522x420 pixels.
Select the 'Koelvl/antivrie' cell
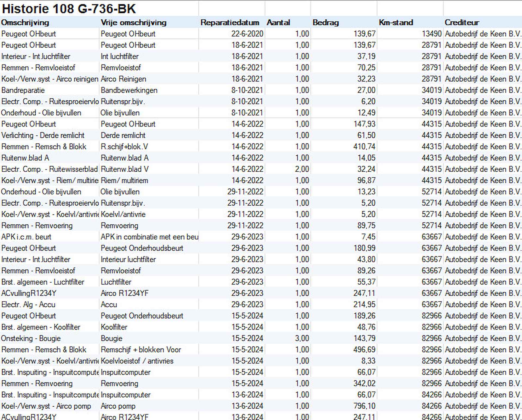pyautogui.click(x=123, y=214)
